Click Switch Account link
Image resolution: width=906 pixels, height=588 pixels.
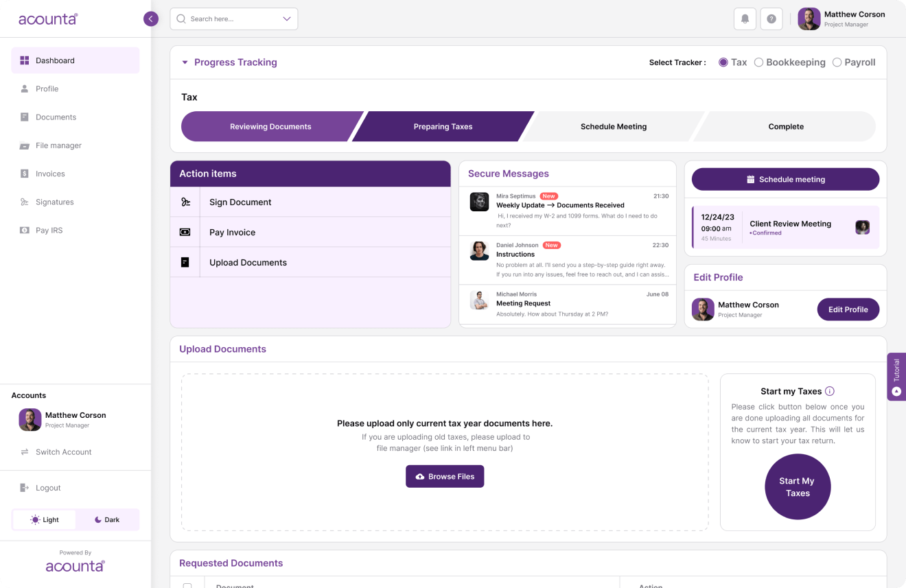[63, 451]
